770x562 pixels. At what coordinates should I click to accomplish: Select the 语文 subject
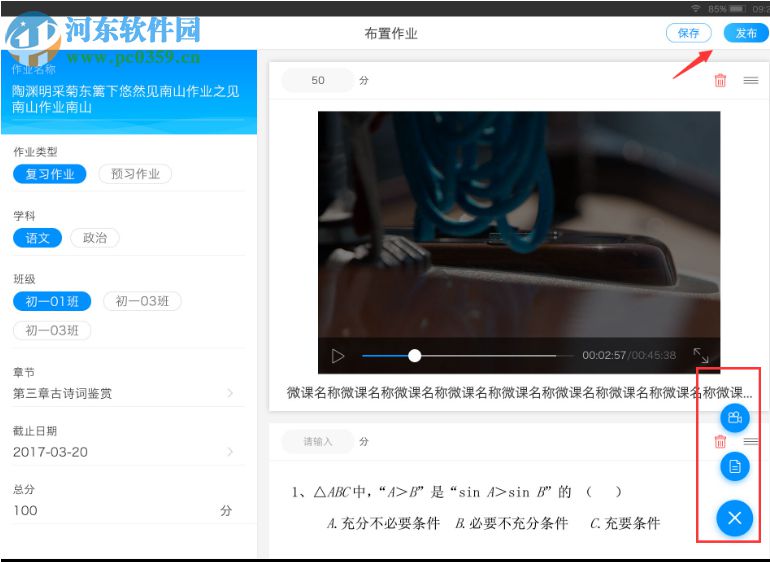click(37, 238)
